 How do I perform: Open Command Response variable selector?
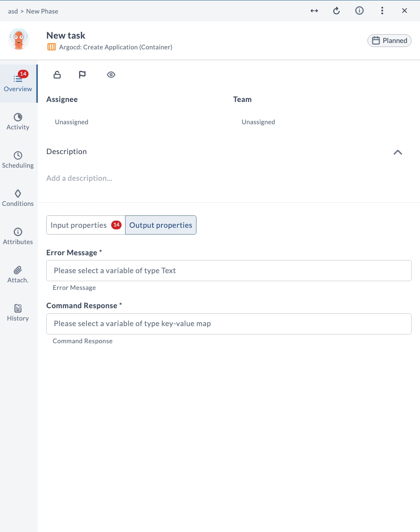229,324
